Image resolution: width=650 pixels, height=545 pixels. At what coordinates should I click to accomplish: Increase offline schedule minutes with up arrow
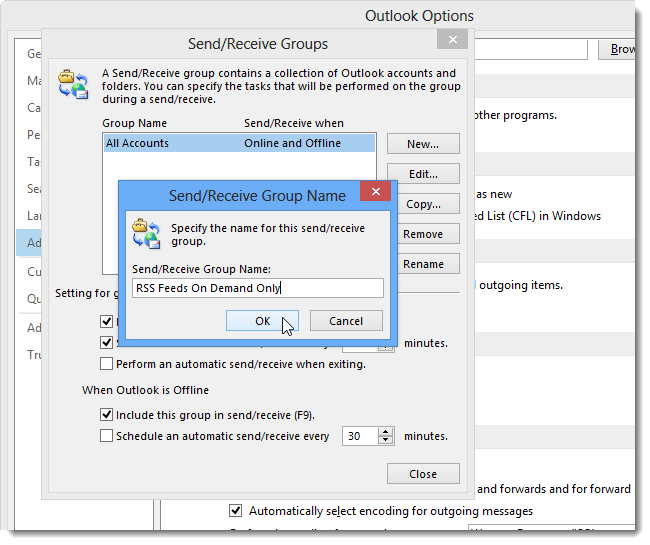click(x=386, y=432)
